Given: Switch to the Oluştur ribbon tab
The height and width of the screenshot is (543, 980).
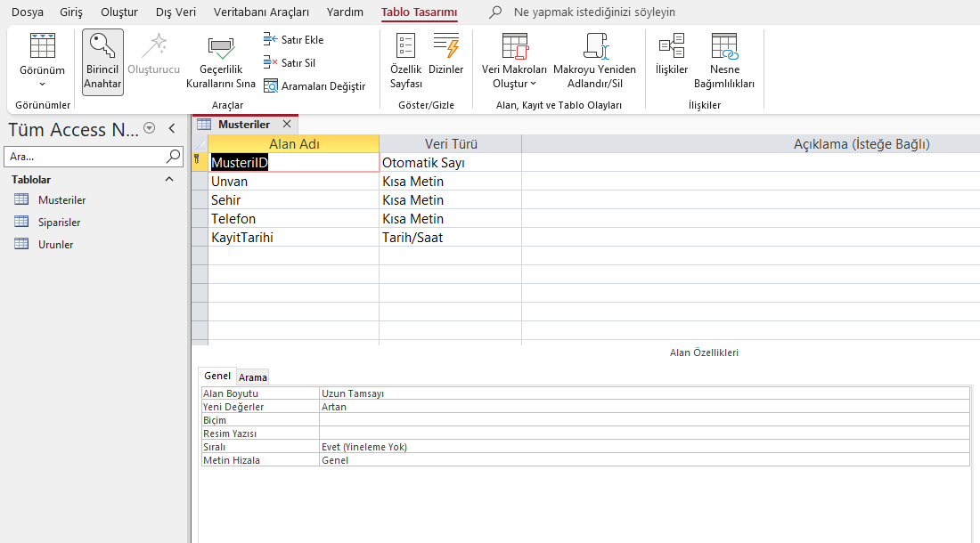Looking at the screenshot, I should (x=118, y=12).
